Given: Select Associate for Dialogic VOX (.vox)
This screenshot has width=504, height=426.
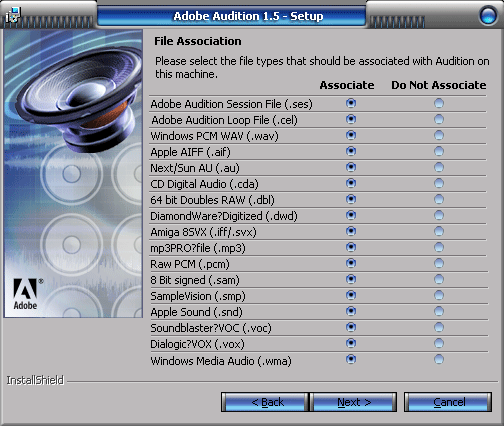Looking at the screenshot, I should click(351, 343).
